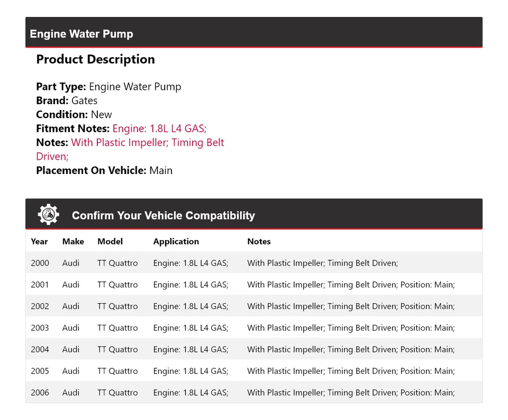
Task: Select the Notes column header
Action: [259, 242]
